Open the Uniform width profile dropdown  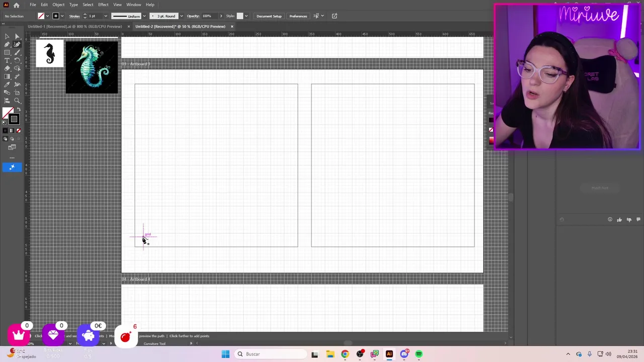tap(144, 16)
